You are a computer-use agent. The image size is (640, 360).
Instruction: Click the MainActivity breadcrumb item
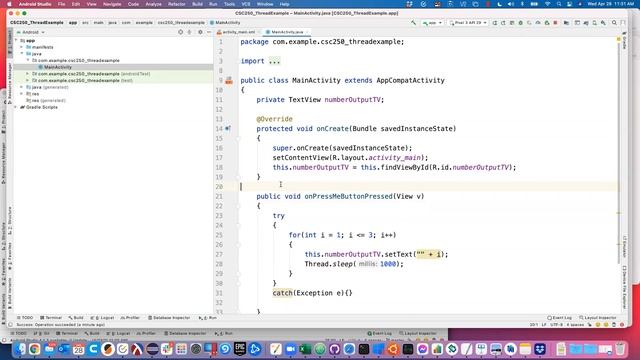(x=225, y=23)
